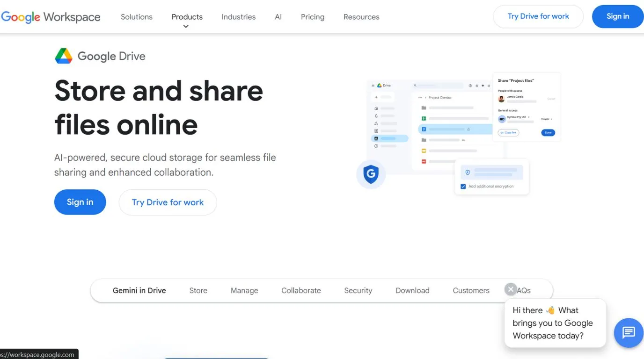Open the chat support widget
644x359 pixels.
pos(629,333)
